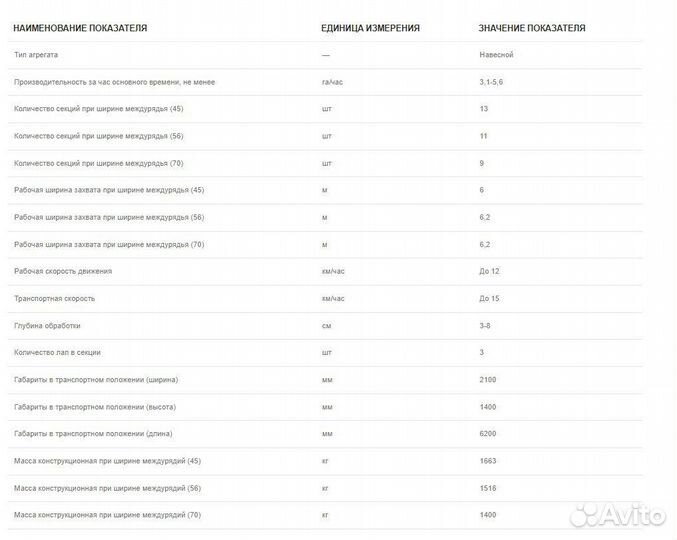Select the 'Транспортная скорость' row label
This screenshot has height=540, width=677.
coord(56,298)
